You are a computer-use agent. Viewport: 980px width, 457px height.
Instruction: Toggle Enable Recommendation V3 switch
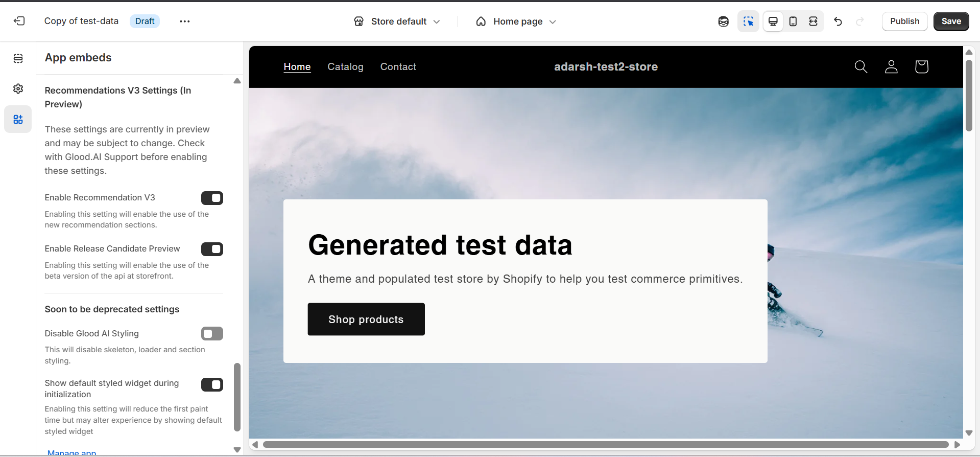click(x=212, y=198)
